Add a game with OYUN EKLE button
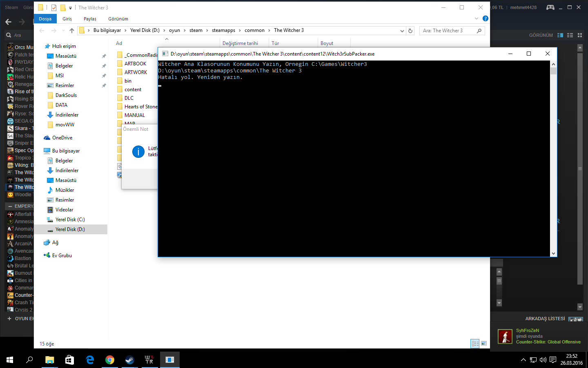This screenshot has width=588, height=368. (20, 319)
